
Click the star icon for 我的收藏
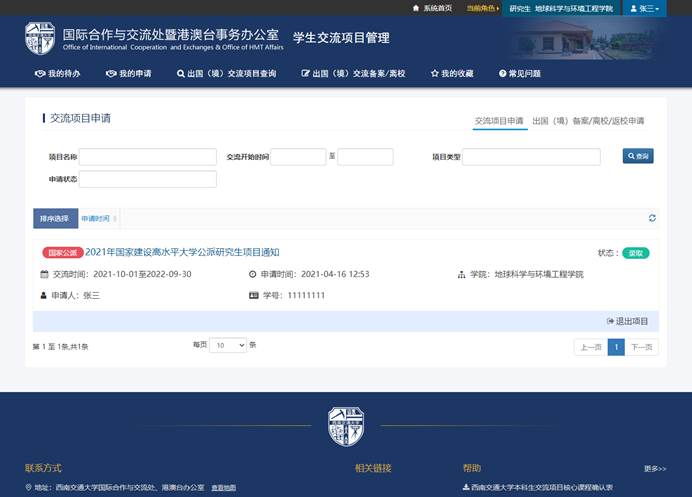[x=435, y=73]
